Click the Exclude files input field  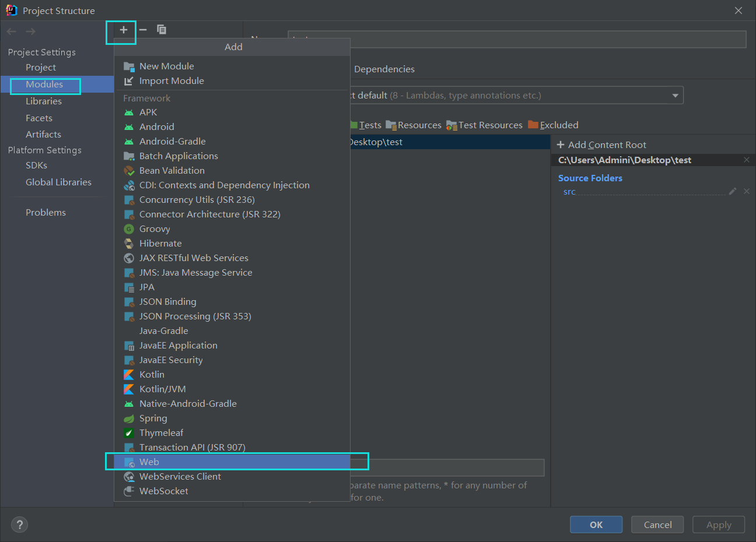(447, 467)
